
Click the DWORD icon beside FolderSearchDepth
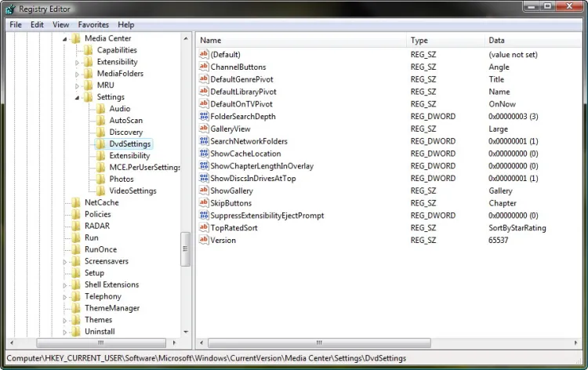[x=204, y=117]
